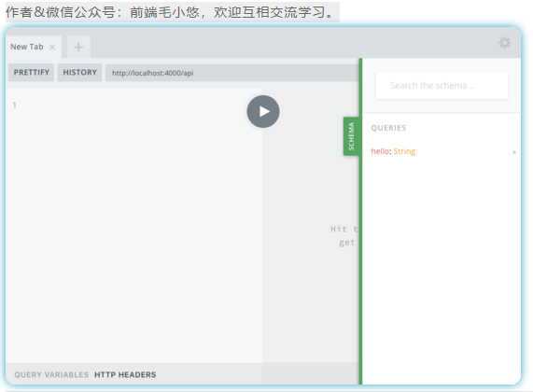Edit the localhost:4000/api endpoint URL field
Screen dimensions: 533x392
point(231,73)
